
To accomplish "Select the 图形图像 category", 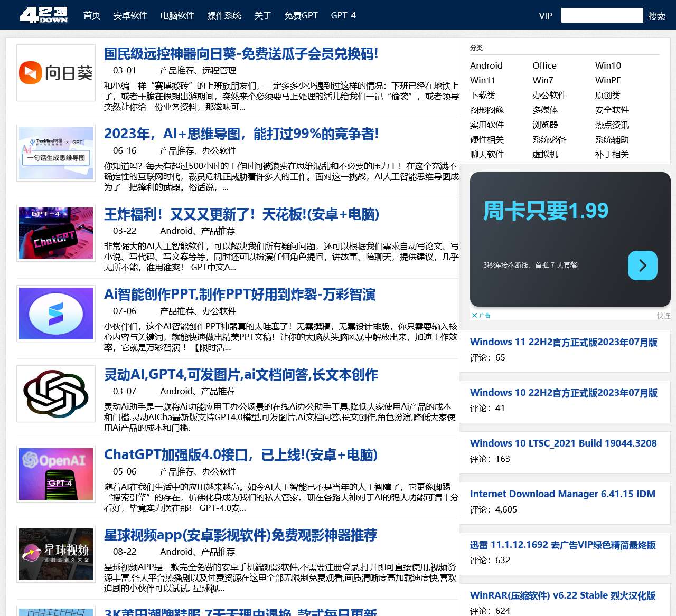I will coord(487,110).
